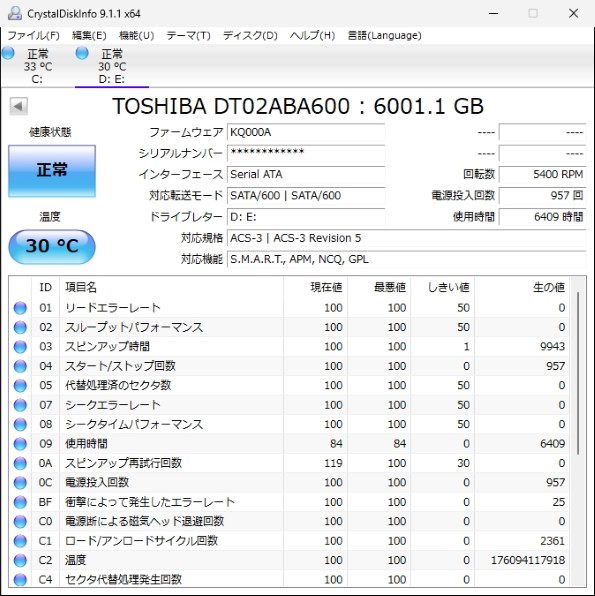Click the 衝撃によって発生したエラーレート row name
The image size is (595, 596).
[x=150, y=502]
